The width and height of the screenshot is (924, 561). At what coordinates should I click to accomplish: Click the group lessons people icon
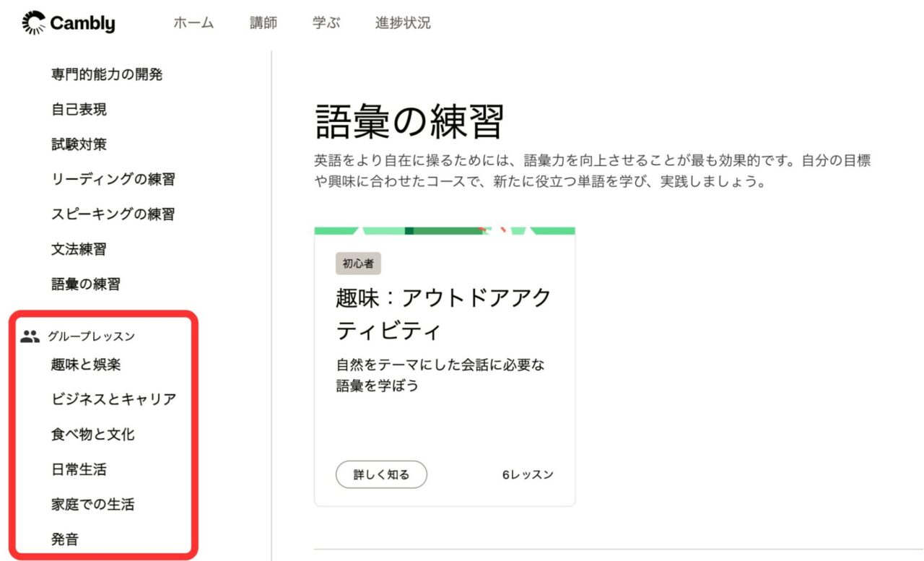coord(30,334)
